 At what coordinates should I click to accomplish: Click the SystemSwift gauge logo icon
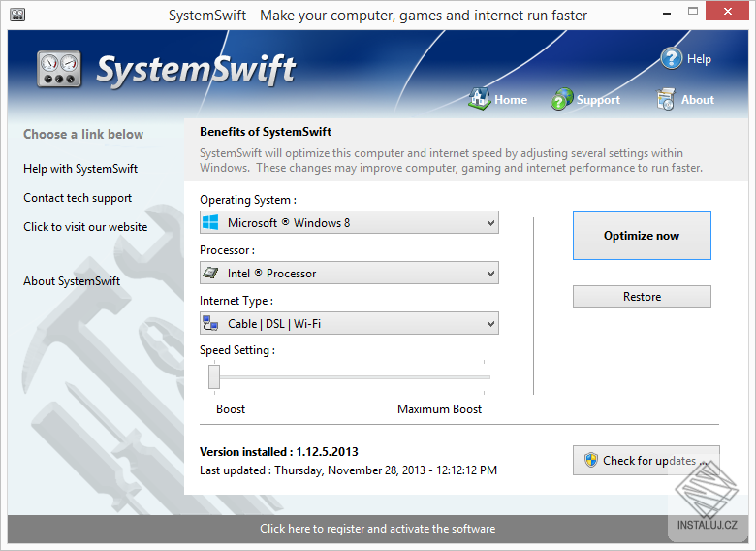[59, 70]
